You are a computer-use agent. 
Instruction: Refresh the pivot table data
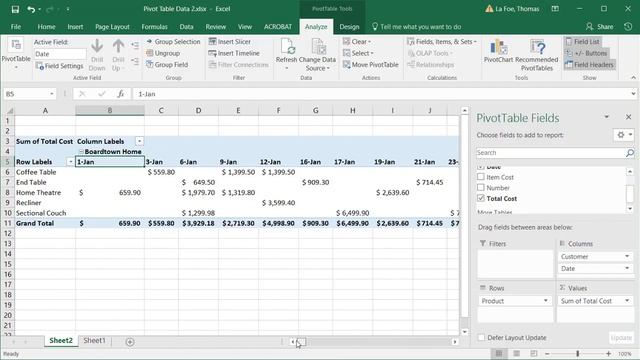(x=287, y=54)
